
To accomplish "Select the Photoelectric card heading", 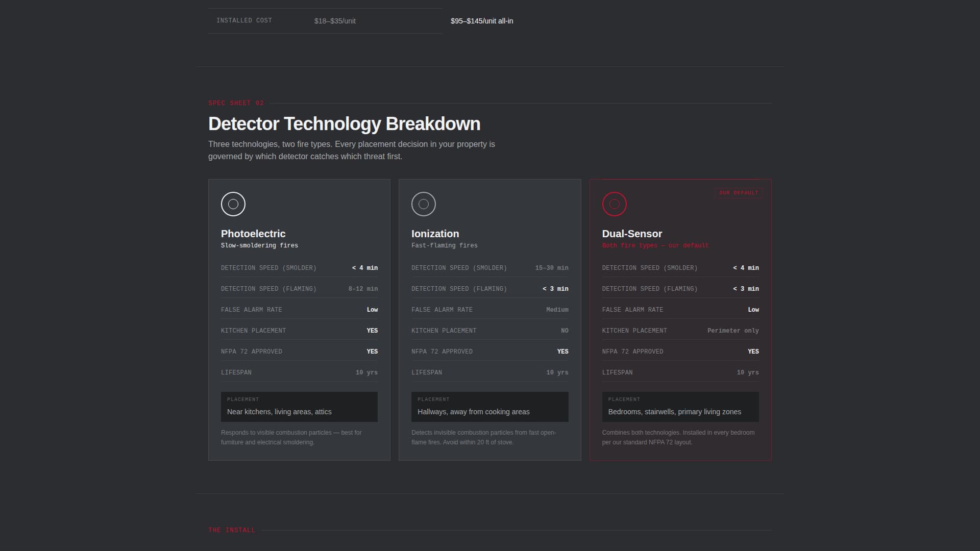I will 253,234.
